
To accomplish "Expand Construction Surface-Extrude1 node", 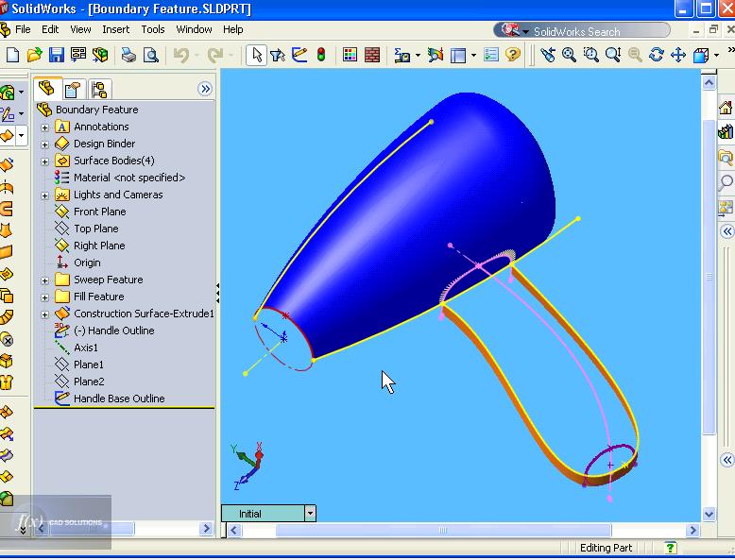I will [45, 314].
